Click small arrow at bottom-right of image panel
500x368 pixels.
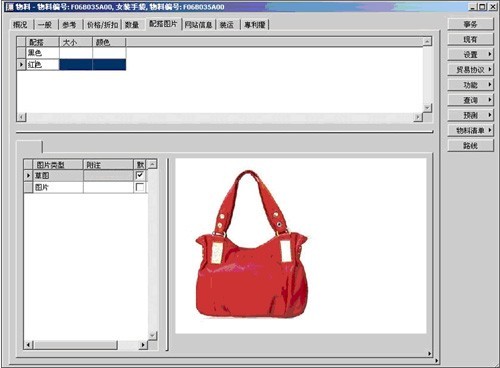pos(429,354)
